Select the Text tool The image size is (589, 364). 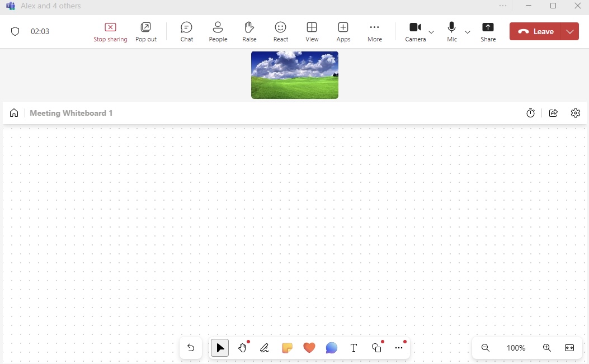tap(354, 348)
